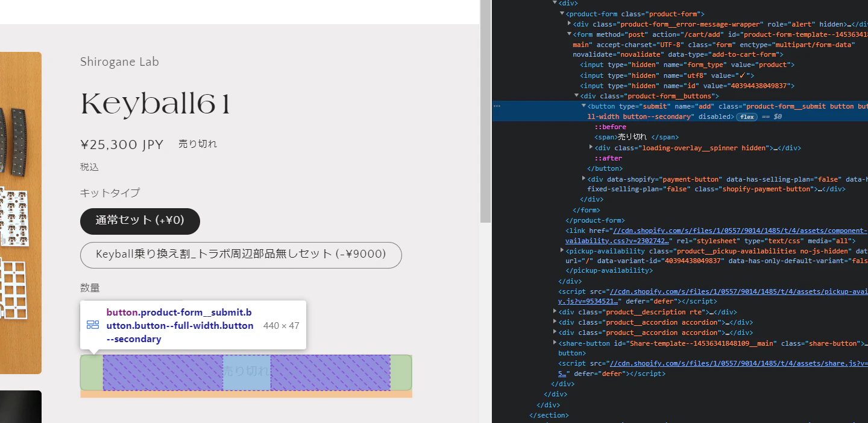The height and width of the screenshot is (423, 868).
Task: Click the ¥25,300 JPY price
Action: 122,144
